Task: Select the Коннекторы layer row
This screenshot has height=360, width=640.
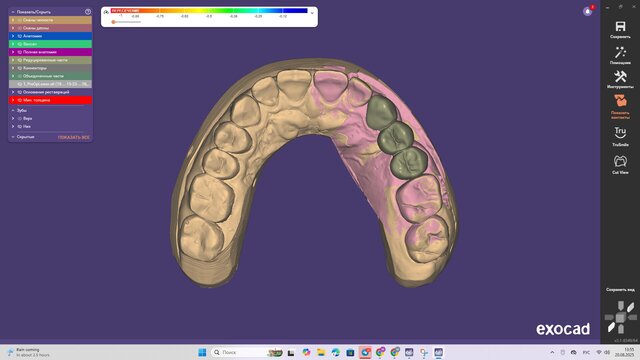Action: [x=51, y=68]
